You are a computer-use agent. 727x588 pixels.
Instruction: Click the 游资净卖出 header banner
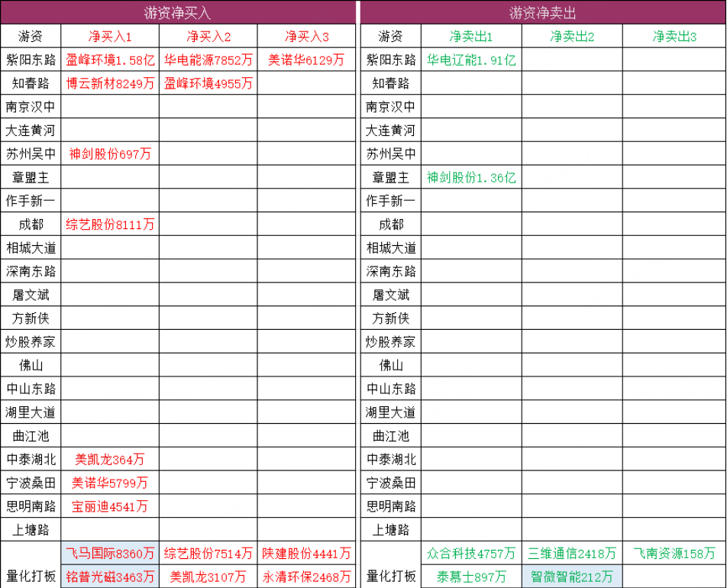(x=543, y=12)
